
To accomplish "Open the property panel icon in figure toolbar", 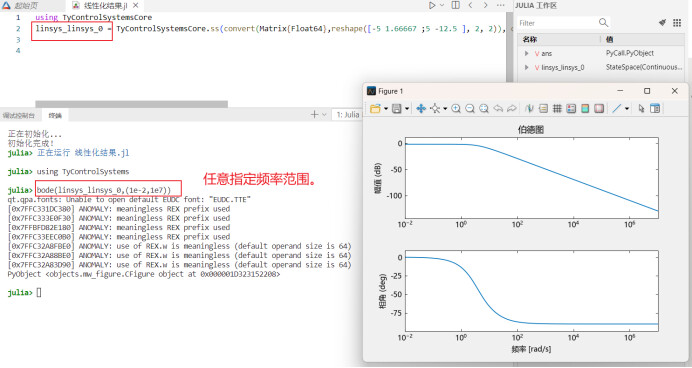I will (x=655, y=109).
